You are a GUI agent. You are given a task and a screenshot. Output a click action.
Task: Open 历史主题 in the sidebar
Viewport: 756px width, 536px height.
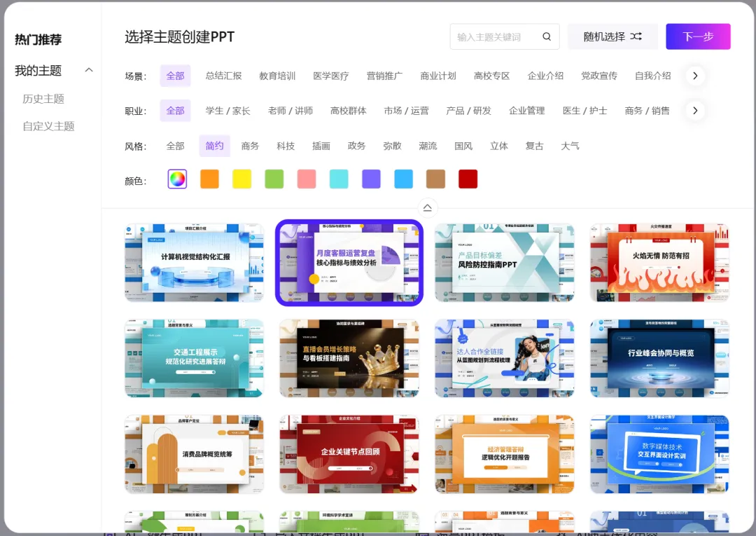click(x=43, y=99)
